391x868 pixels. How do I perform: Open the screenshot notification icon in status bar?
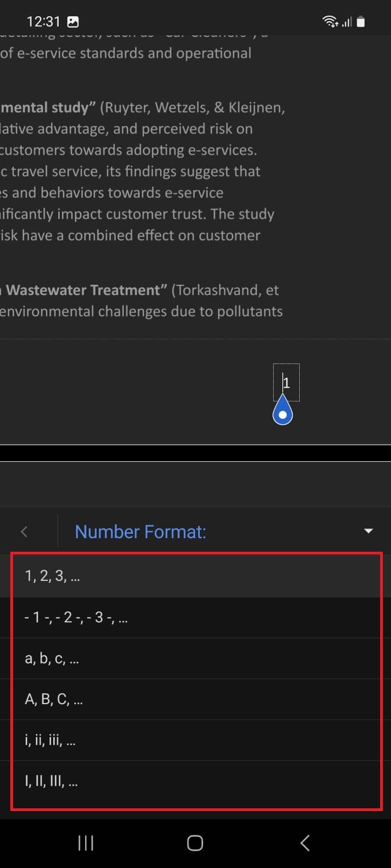tap(73, 21)
